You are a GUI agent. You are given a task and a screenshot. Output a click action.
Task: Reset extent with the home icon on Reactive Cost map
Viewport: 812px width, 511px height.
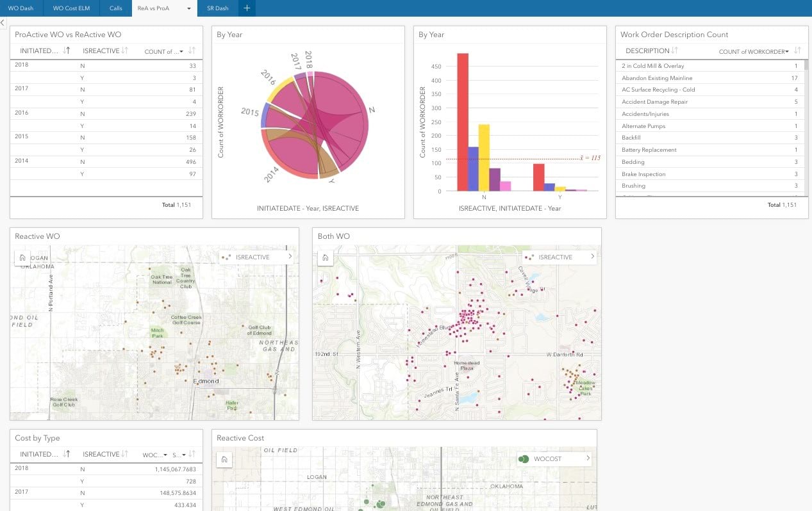point(224,459)
